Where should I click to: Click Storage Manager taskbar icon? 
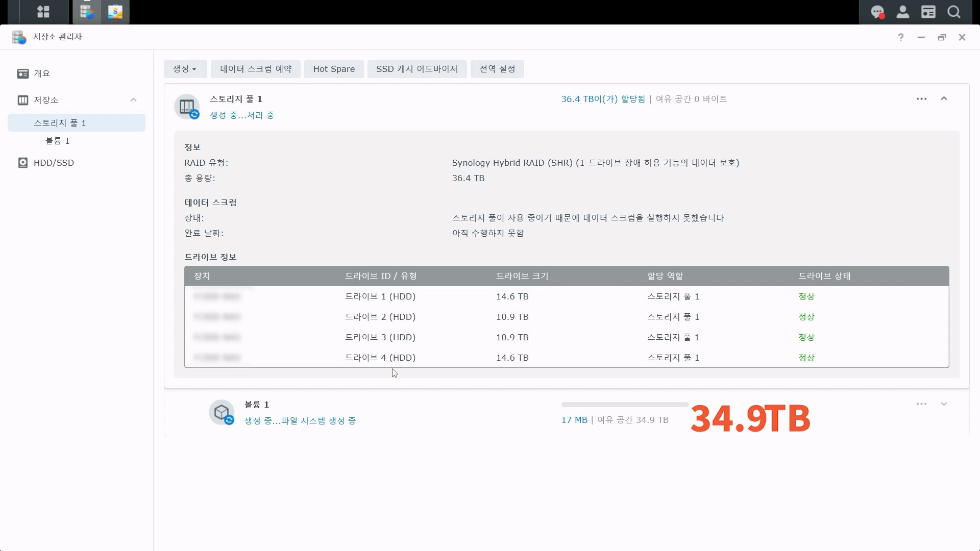point(87,12)
